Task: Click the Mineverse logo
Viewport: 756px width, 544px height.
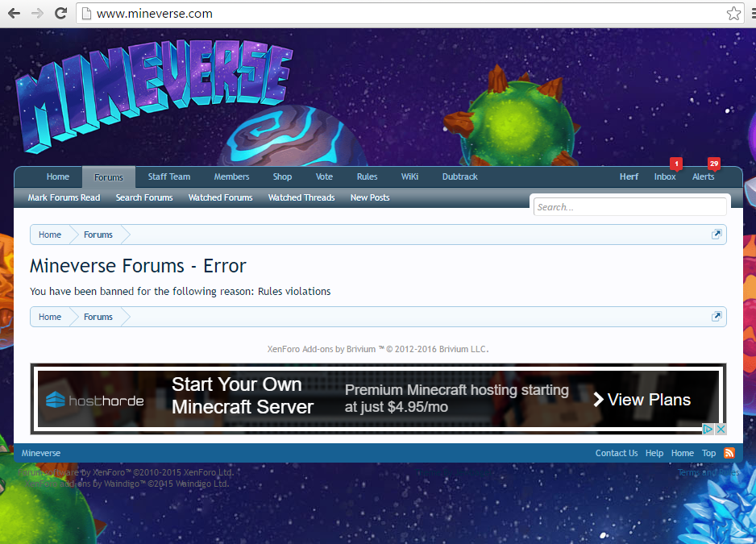Action: point(154,95)
